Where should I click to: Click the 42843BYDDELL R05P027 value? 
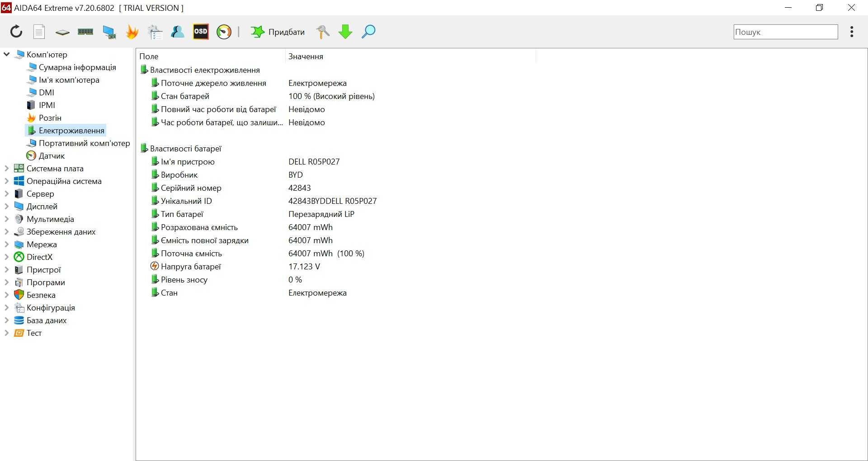[x=333, y=201]
